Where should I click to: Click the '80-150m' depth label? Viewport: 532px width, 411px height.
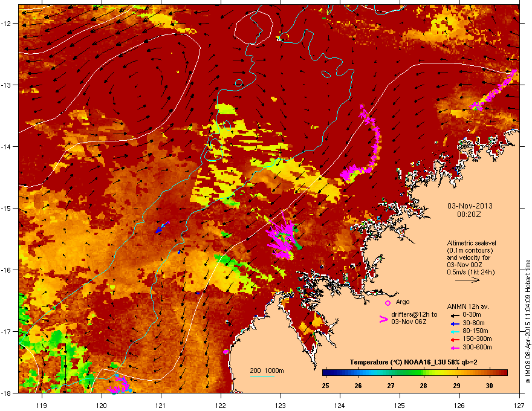tap(475, 331)
